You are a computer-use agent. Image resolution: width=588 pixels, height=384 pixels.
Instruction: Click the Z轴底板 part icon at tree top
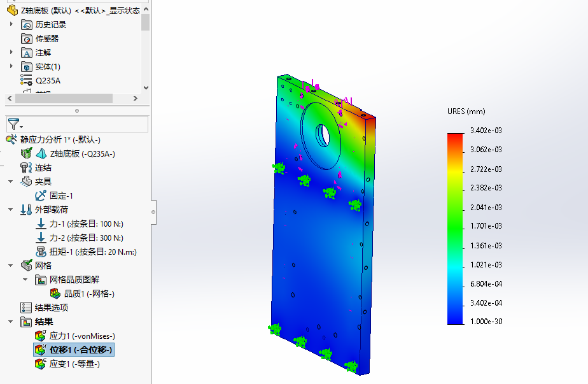pos(12,10)
